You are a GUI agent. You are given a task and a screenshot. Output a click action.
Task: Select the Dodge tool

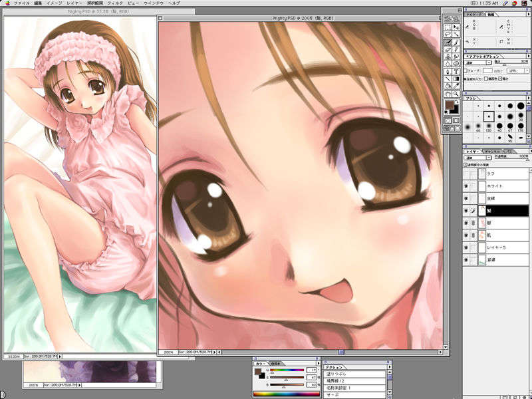click(x=456, y=64)
